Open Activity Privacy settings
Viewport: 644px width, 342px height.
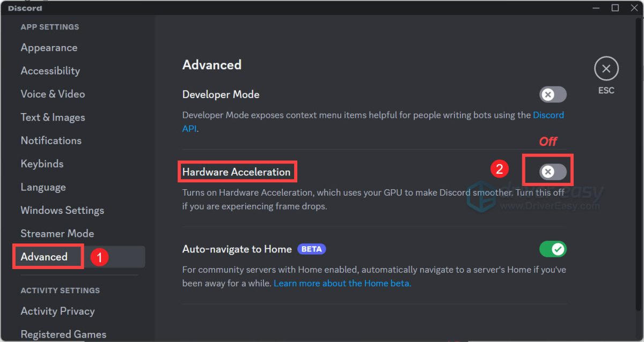(x=57, y=311)
